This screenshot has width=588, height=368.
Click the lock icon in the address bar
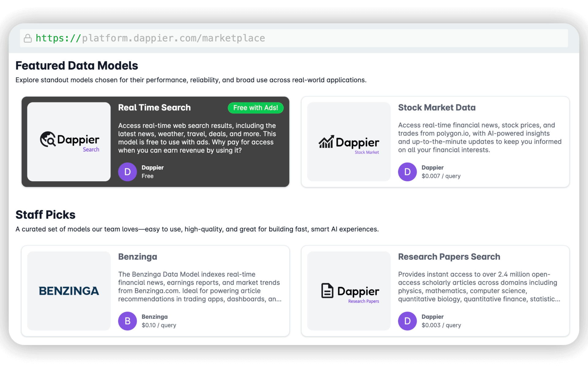(x=28, y=38)
